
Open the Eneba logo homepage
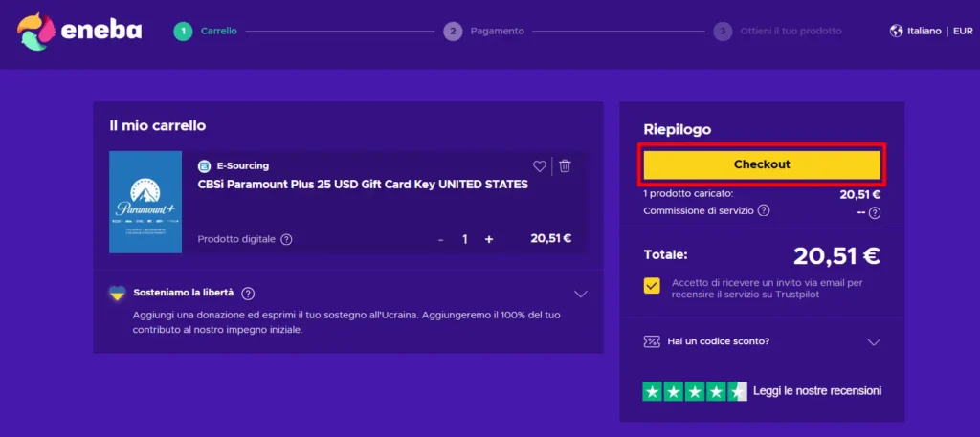79,32
